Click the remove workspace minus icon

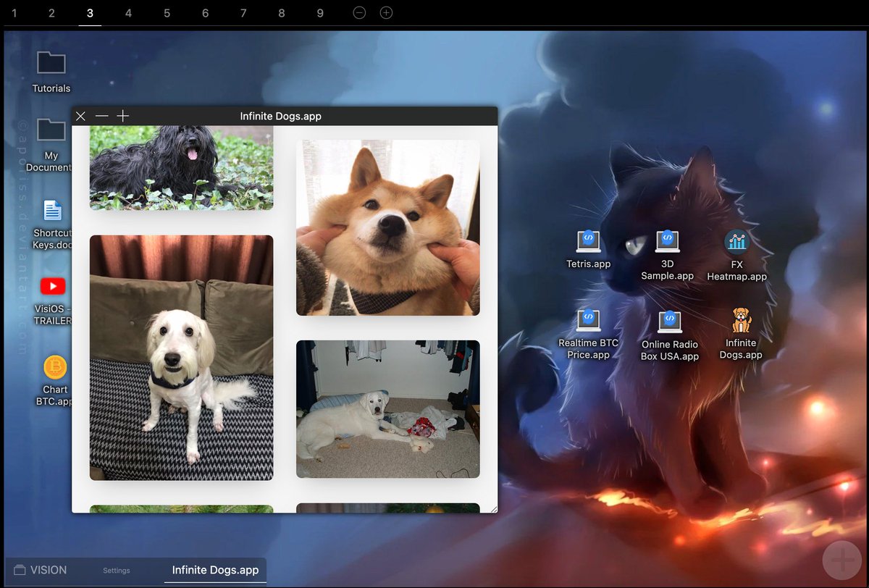tap(359, 13)
